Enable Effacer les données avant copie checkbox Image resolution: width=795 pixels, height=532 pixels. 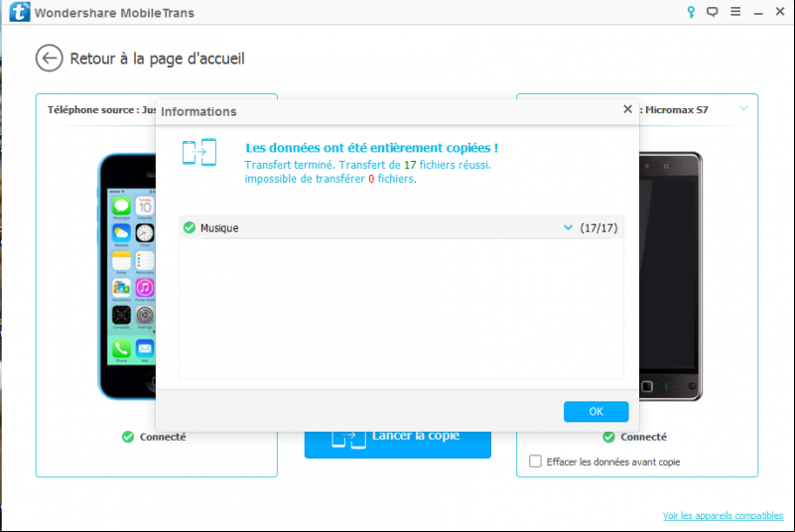pyautogui.click(x=535, y=461)
